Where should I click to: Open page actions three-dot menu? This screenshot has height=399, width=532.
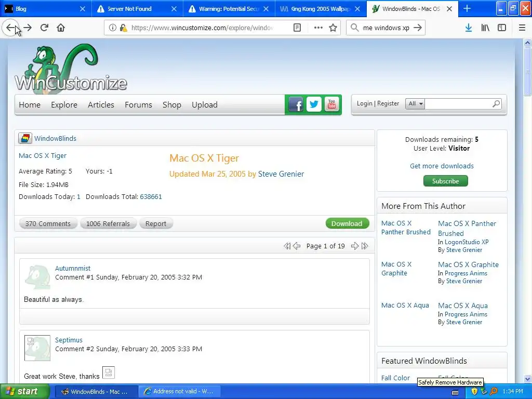[318, 28]
